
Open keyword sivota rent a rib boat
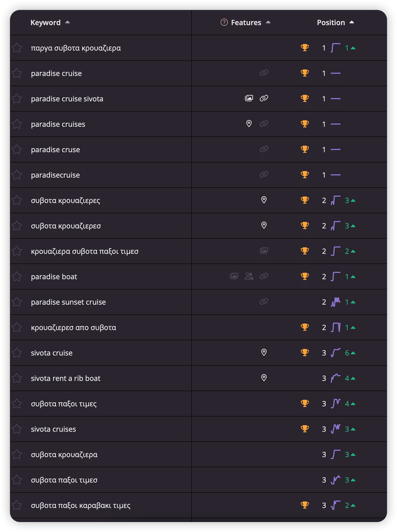[x=66, y=378]
